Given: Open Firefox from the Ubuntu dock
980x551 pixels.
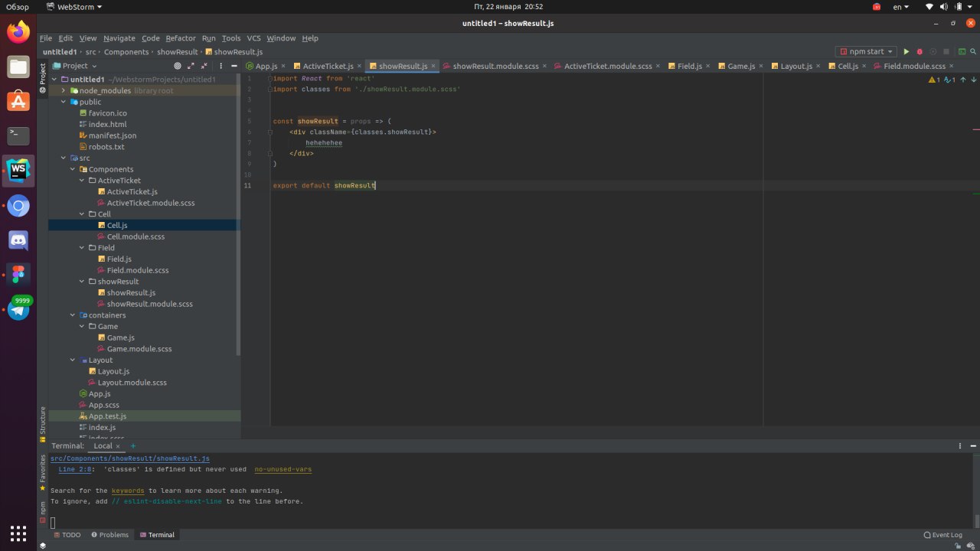Looking at the screenshot, I should point(18,31).
